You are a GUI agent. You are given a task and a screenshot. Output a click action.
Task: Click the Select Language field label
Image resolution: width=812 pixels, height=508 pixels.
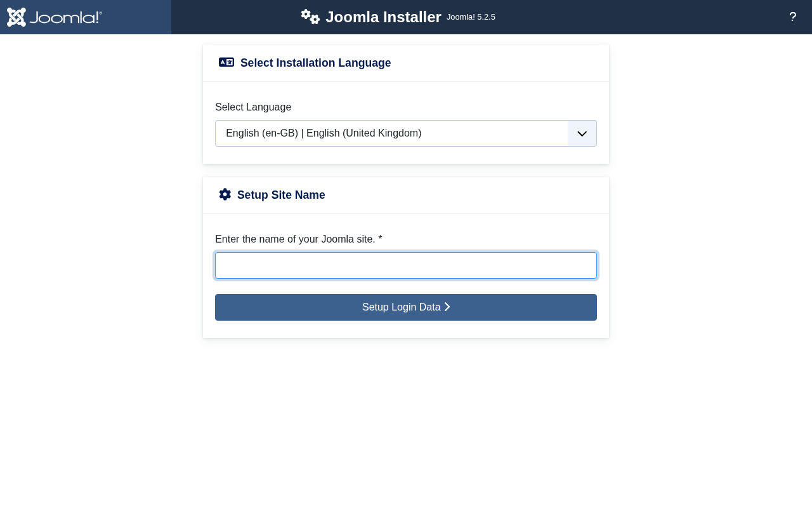click(253, 107)
